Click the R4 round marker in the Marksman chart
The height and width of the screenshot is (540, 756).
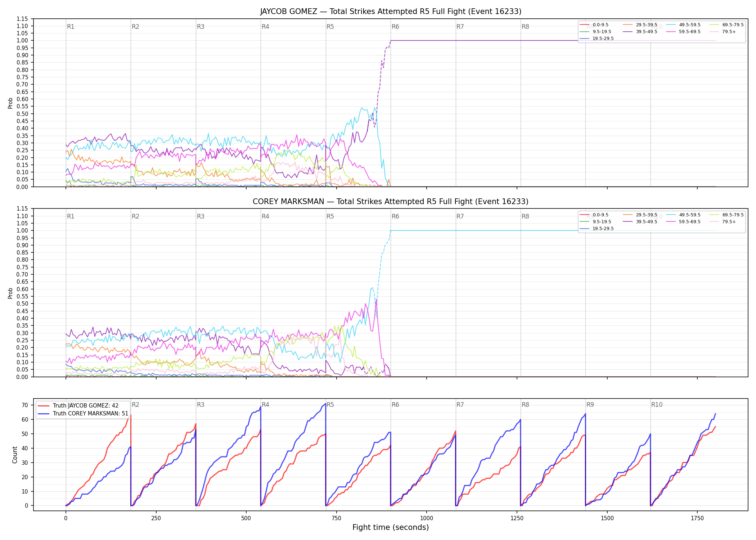[265, 216]
